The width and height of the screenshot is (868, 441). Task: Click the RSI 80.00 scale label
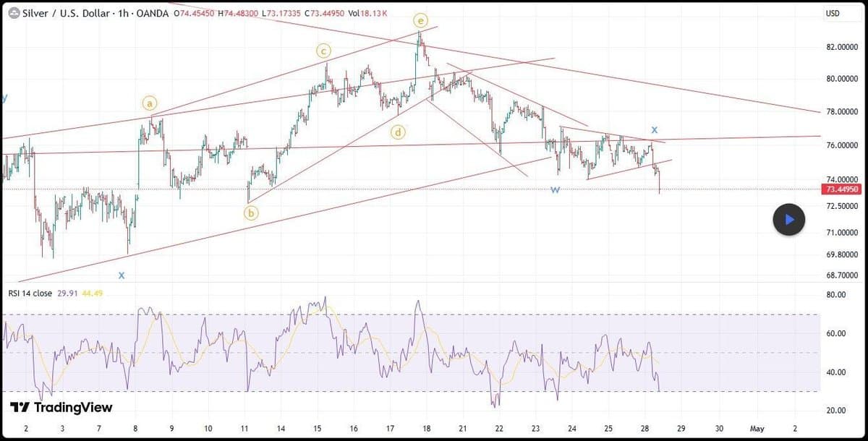coord(835,294)
